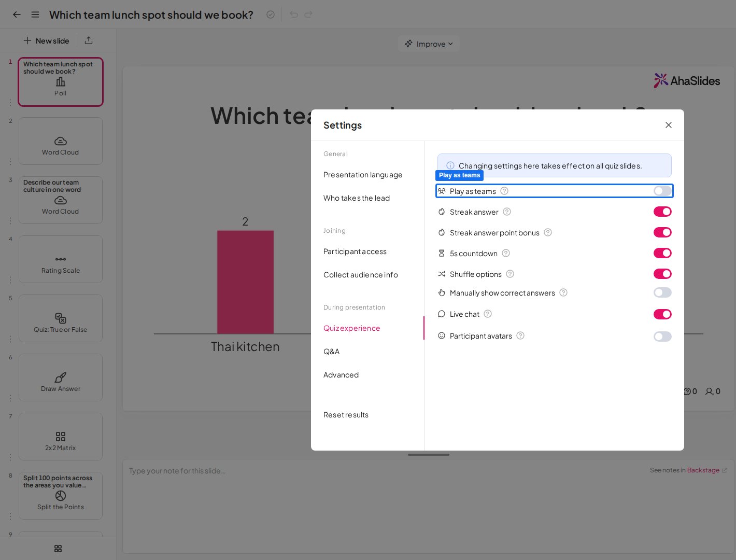Select the Draw Answer slide thumbnail
Viewport: 736px width, 560px height.
click(x=61, y=377)
